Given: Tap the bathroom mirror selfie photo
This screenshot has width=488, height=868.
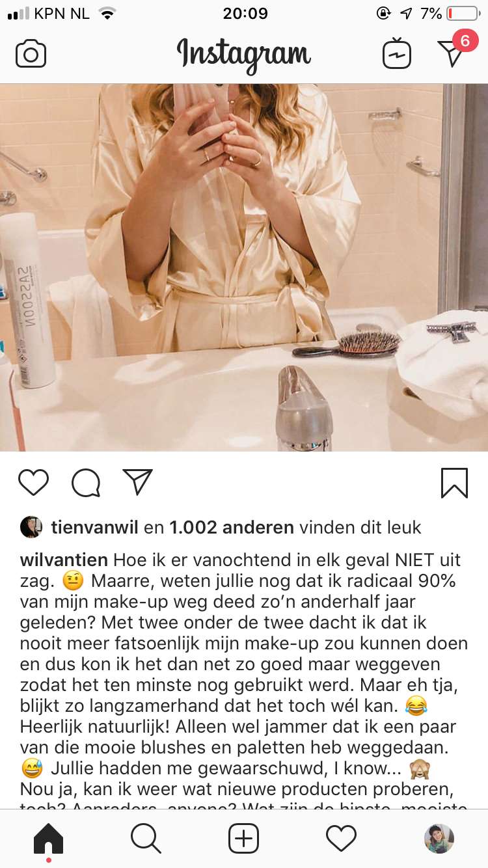Looking at the screenshot, I should 244,267.
